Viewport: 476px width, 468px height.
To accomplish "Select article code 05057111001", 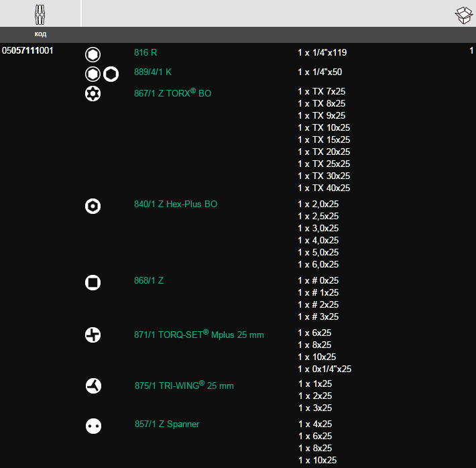I will pyautogui.click(x=27, y=51).
